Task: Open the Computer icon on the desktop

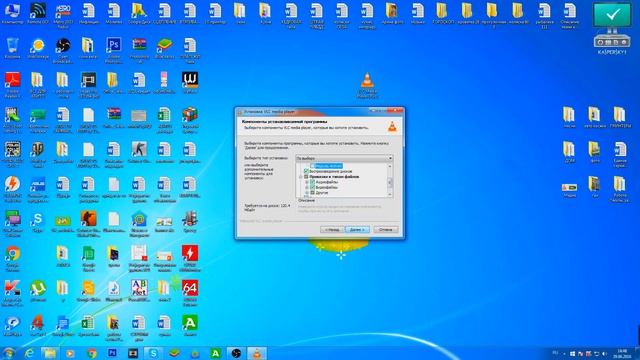Action: click(12, 14)
